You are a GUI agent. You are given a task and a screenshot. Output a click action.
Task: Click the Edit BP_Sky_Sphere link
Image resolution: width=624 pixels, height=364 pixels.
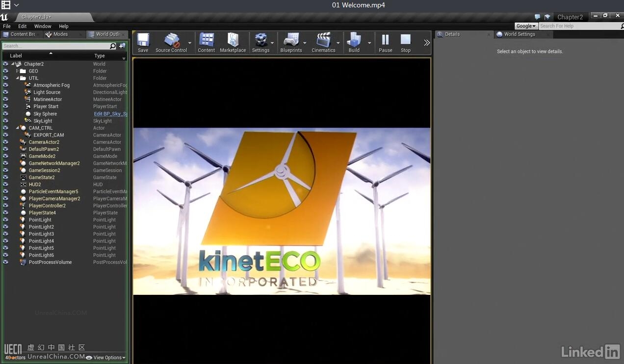tap(110, 114)
